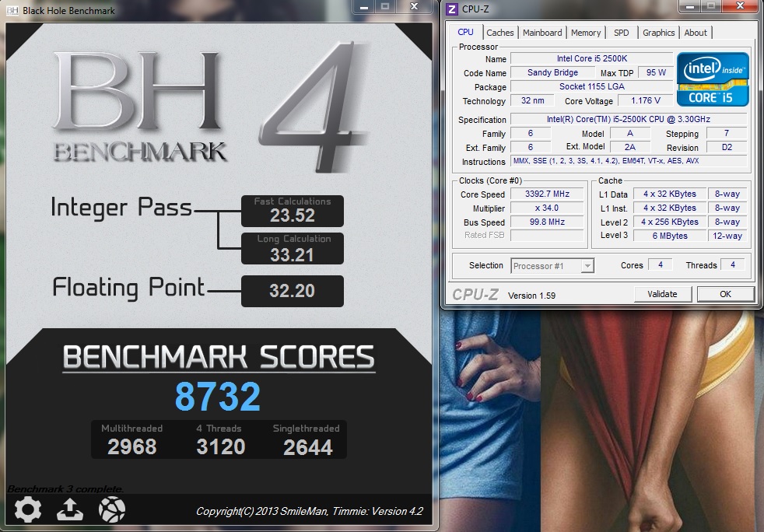Viewport: 764px width, 532px height.
Task: Click the Fast Calculations value 23.52
Action: pos(293,215)
